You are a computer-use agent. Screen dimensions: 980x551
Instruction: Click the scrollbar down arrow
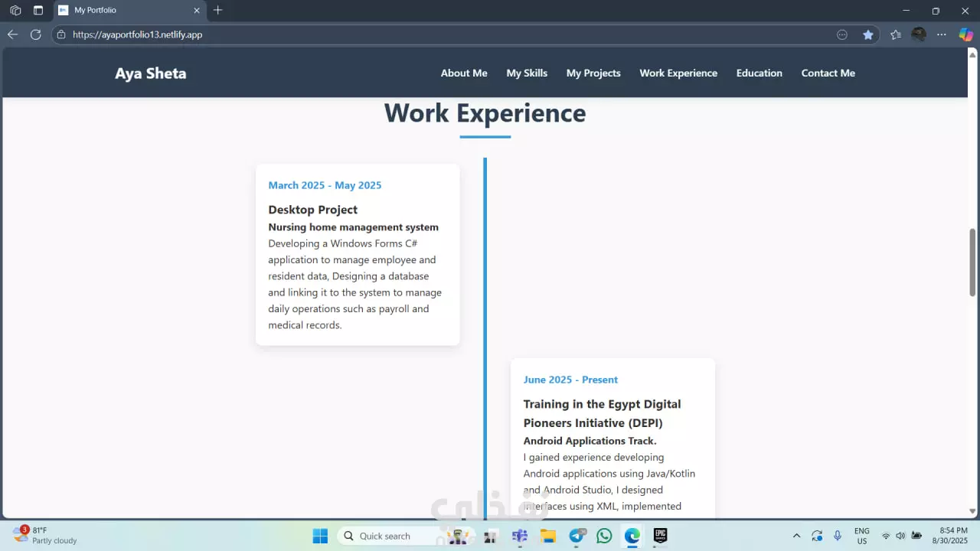tap(972, 511)
